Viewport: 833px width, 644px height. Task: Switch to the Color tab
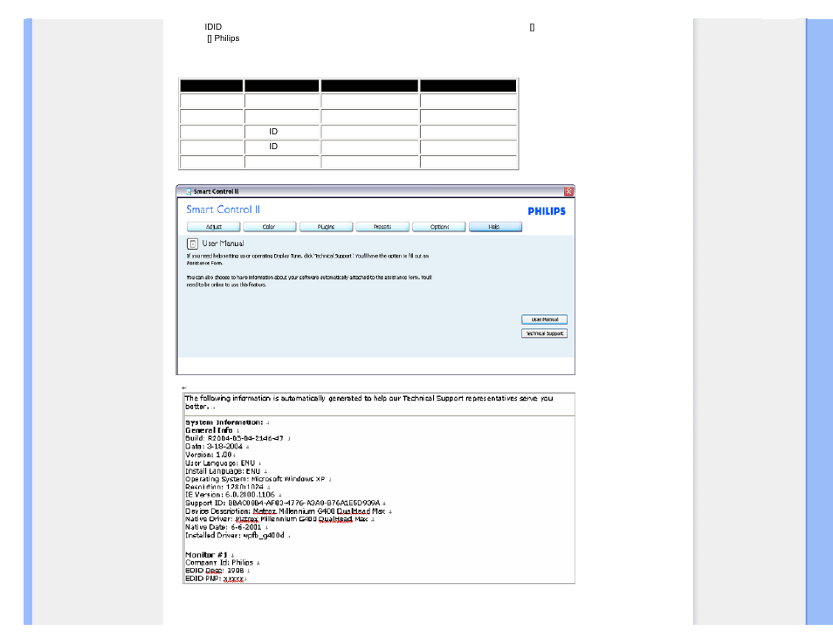269,227
